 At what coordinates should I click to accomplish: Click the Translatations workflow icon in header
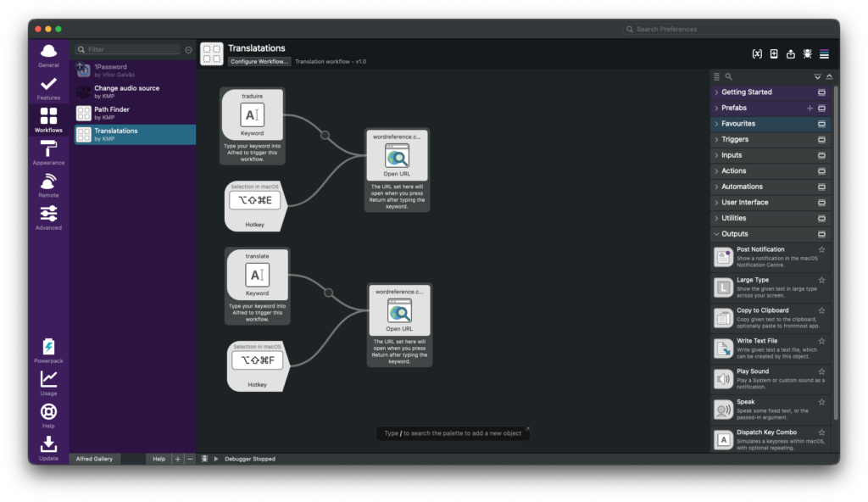[x=211, y=54]
